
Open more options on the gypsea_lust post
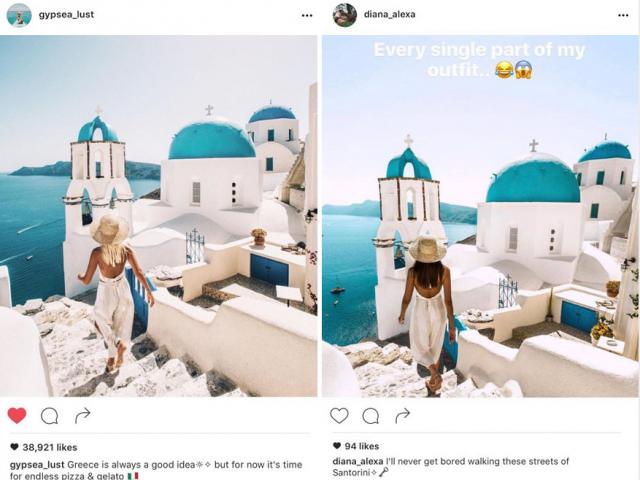(307, 16)
